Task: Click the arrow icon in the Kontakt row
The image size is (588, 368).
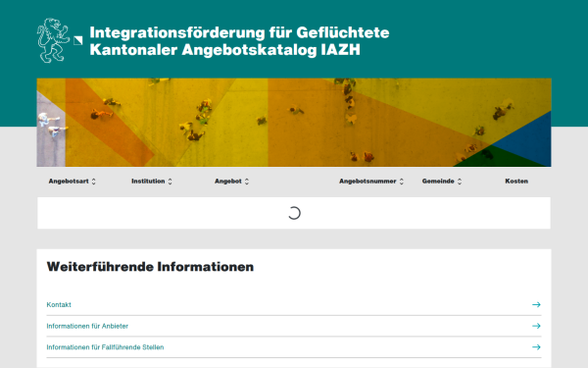Action: pos(536,304)
